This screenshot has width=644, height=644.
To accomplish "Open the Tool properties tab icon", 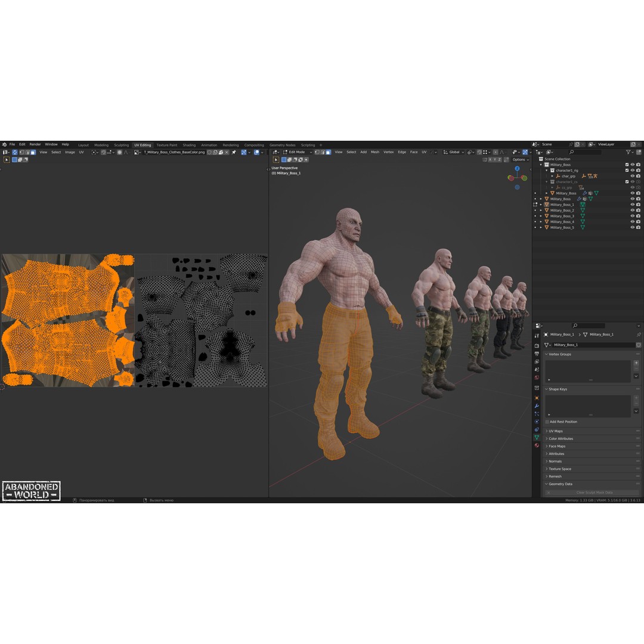I will pos(537,336).
